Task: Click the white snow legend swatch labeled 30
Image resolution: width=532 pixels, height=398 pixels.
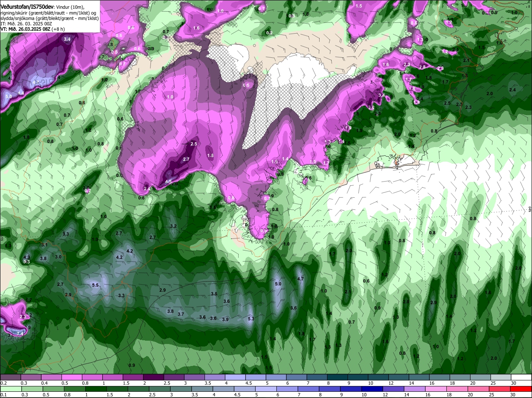Action: point(521,377)
